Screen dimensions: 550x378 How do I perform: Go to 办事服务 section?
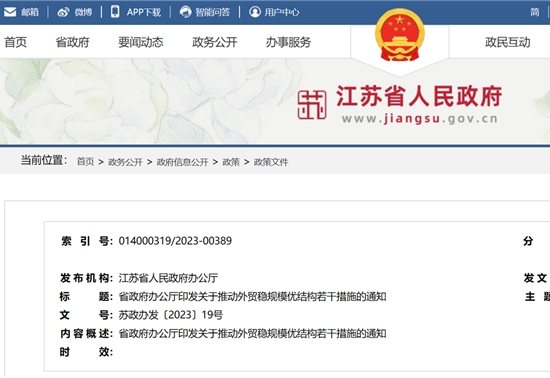288,42
